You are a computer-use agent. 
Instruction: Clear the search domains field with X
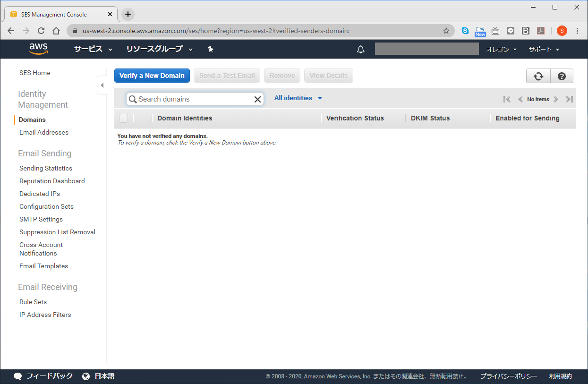(257, 99)
